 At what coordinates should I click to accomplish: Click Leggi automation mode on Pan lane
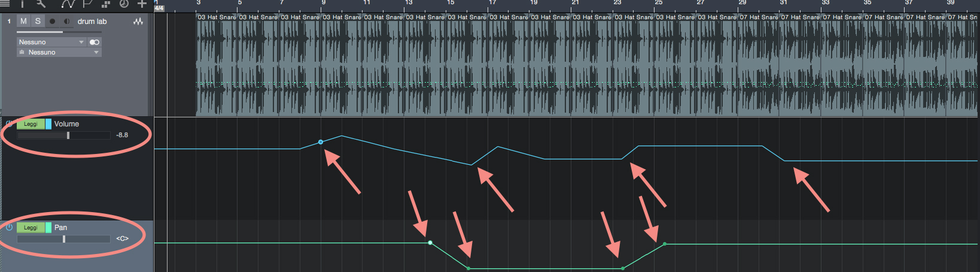[31, 228]
